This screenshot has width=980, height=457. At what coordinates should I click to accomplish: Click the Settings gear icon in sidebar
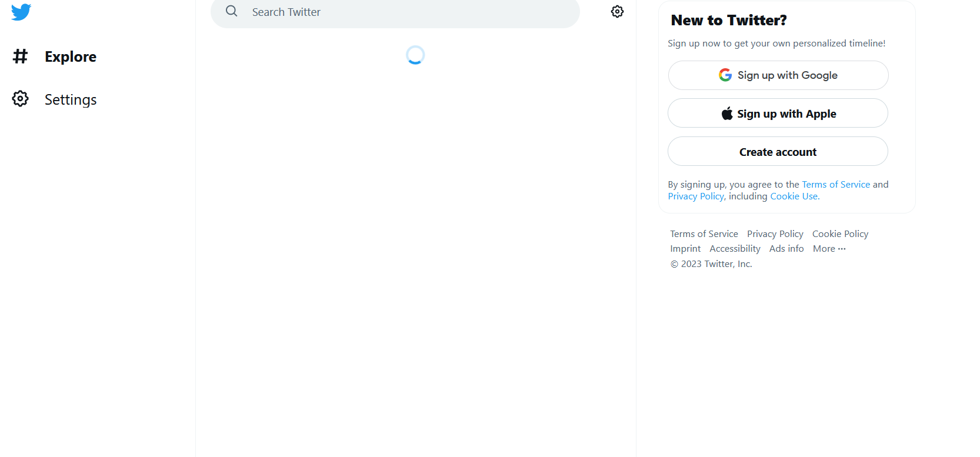(21, 99)
